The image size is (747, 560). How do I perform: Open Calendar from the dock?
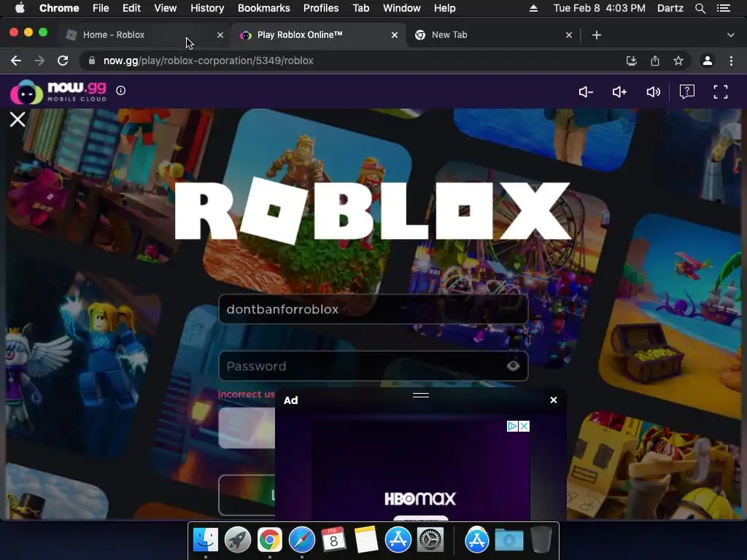333,540
